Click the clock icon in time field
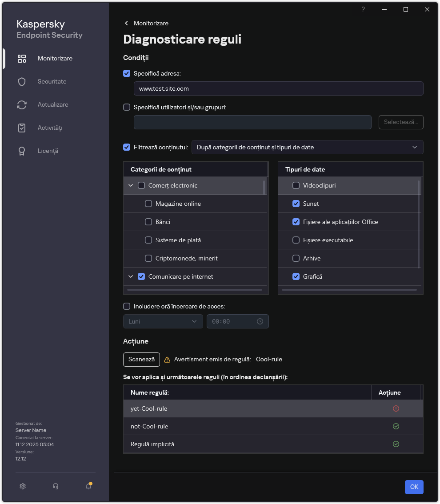Viewport: 440px width, 504px height. 260,321
